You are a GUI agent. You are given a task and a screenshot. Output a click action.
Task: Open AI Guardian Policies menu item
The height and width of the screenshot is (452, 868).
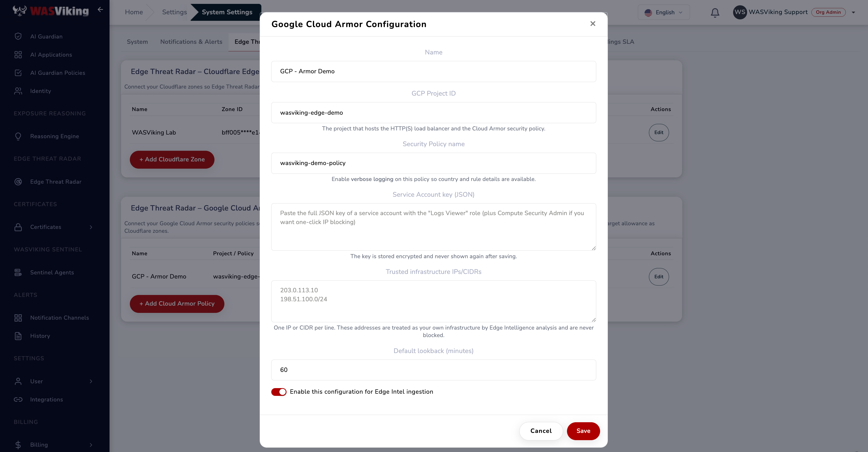(57, 73)
